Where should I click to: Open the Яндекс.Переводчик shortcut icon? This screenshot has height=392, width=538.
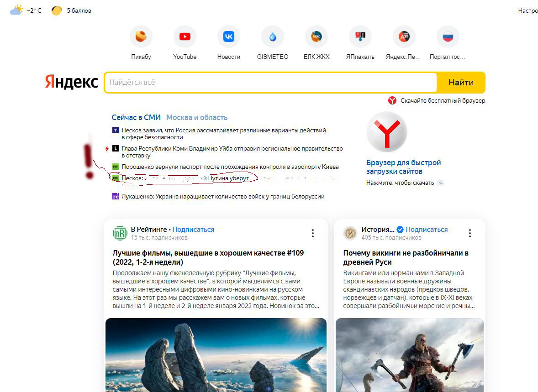(404, 37)
